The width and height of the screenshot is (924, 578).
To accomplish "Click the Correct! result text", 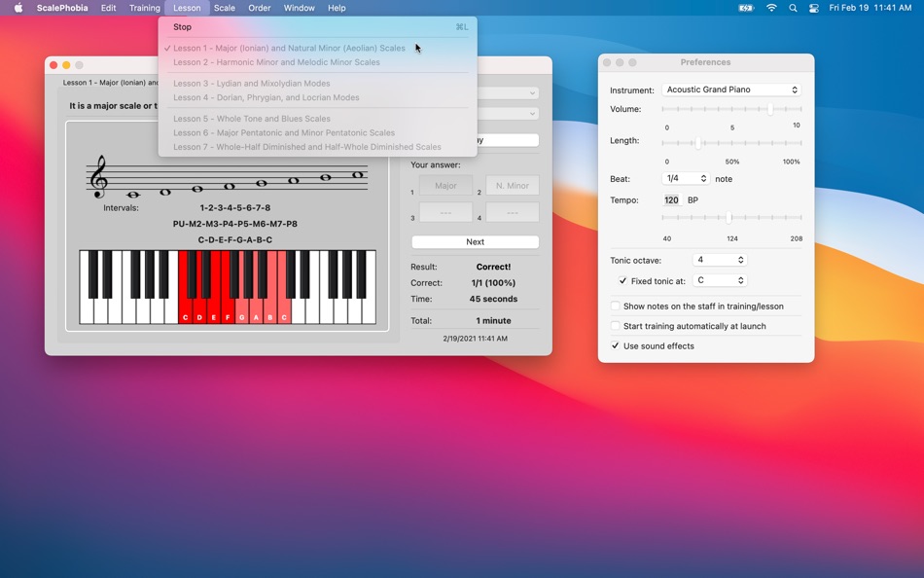I will (x=493, y=267).
